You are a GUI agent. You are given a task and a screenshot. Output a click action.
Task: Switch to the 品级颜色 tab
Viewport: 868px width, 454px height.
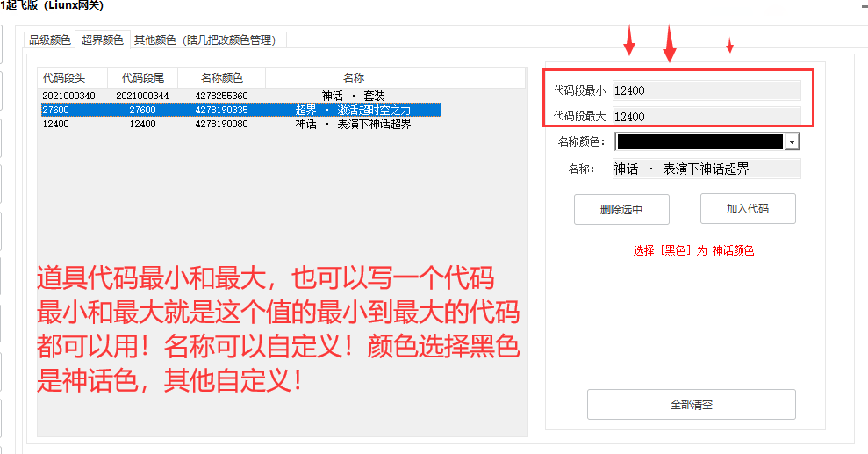pos(50,40)
